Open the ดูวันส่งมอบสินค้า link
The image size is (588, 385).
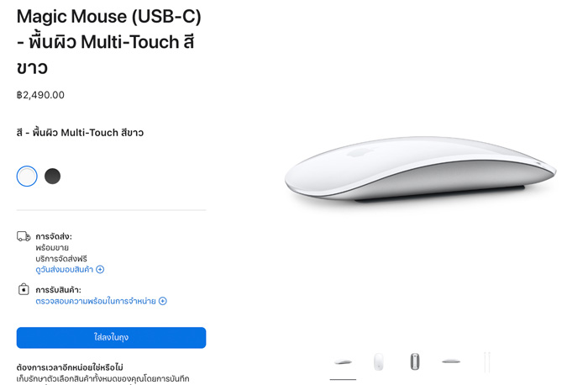tap(64, 270)
